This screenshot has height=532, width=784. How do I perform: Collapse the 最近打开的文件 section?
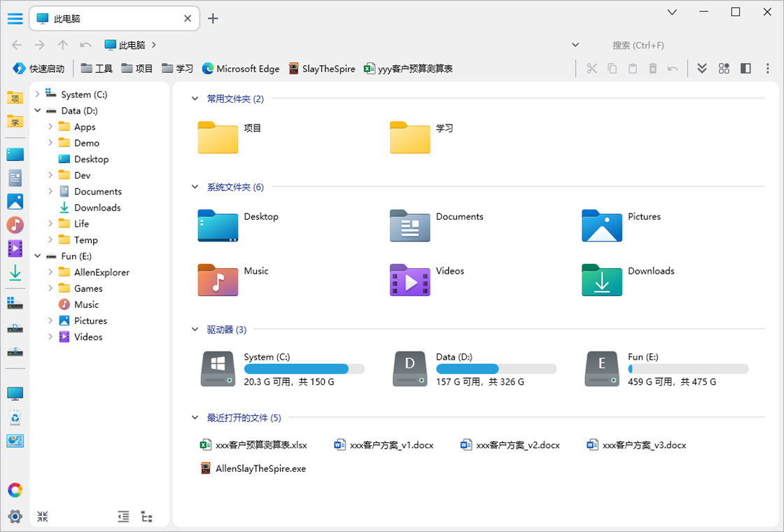[195, 417]
